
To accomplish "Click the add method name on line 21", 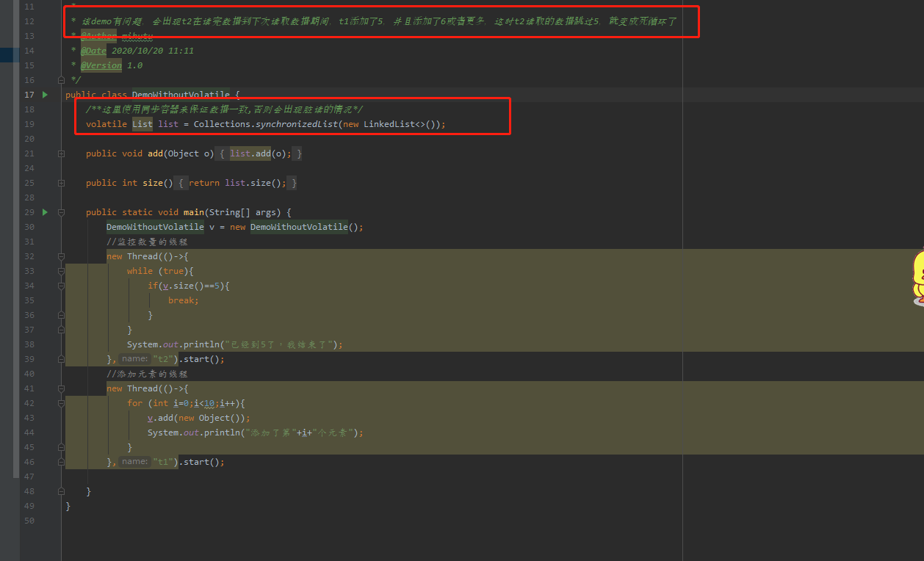I will click(155, 153).
